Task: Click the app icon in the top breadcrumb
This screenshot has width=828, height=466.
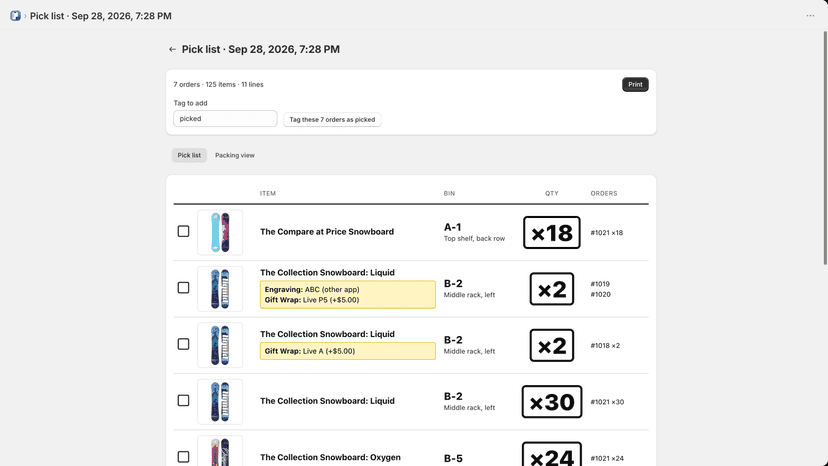Action: click(x=15, y=16)
